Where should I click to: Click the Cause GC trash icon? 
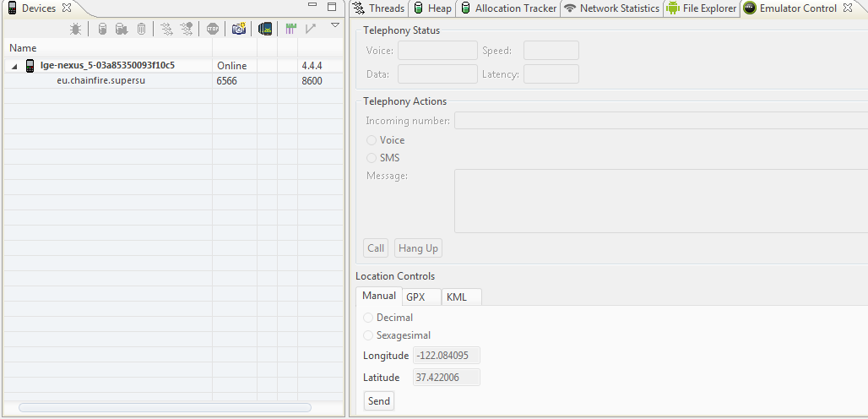(141, 29)
